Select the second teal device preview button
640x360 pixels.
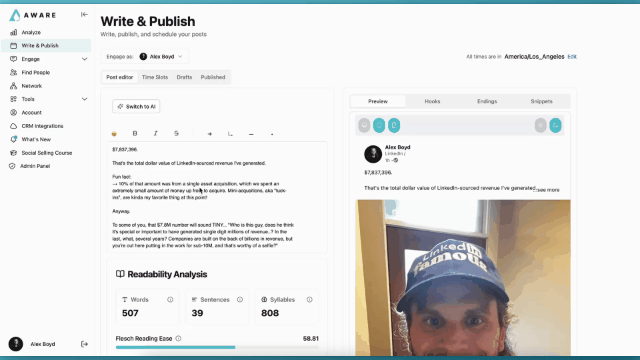(394, 125)
